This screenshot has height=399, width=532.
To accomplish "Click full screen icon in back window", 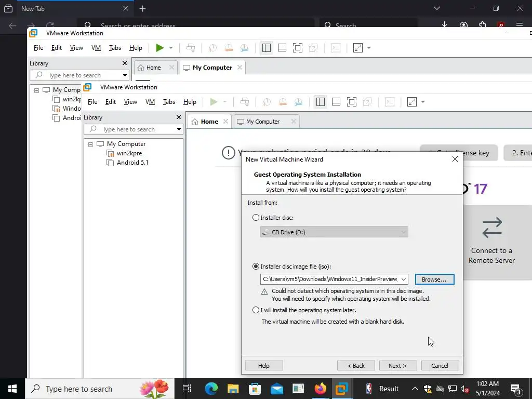I will pyautogui.click(x=298, y=48).
